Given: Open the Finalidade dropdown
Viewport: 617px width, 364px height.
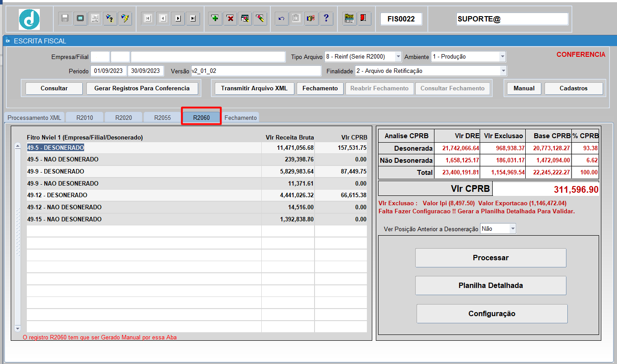Looking at the screenshot, I should point(503,71).
